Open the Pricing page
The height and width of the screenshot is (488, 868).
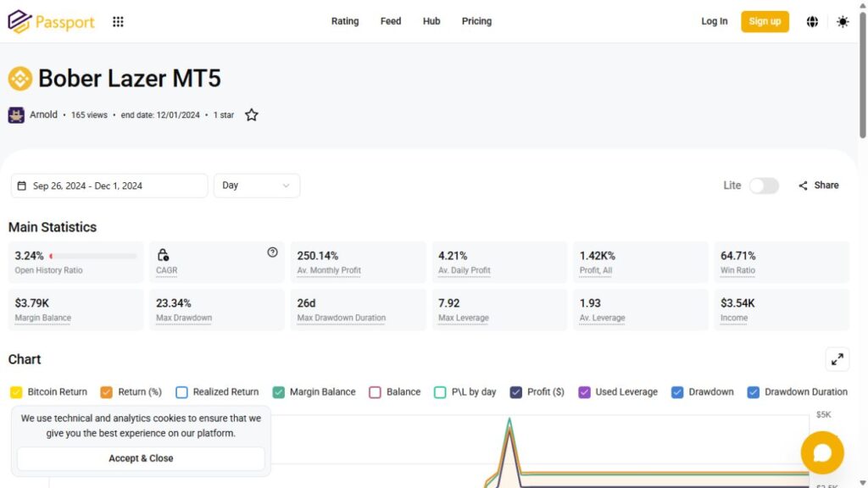click(x=476, y=21)
